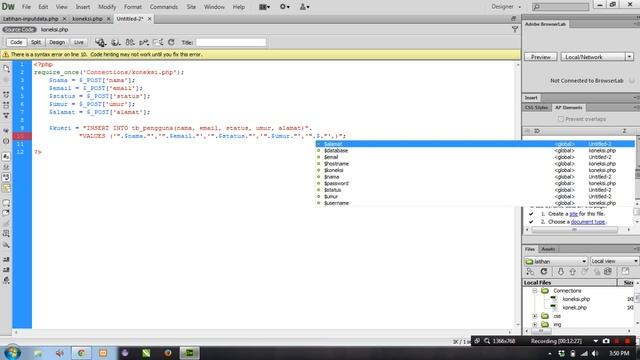
Task: Click the Collapse Selection icon
Action: coord(6,105)
